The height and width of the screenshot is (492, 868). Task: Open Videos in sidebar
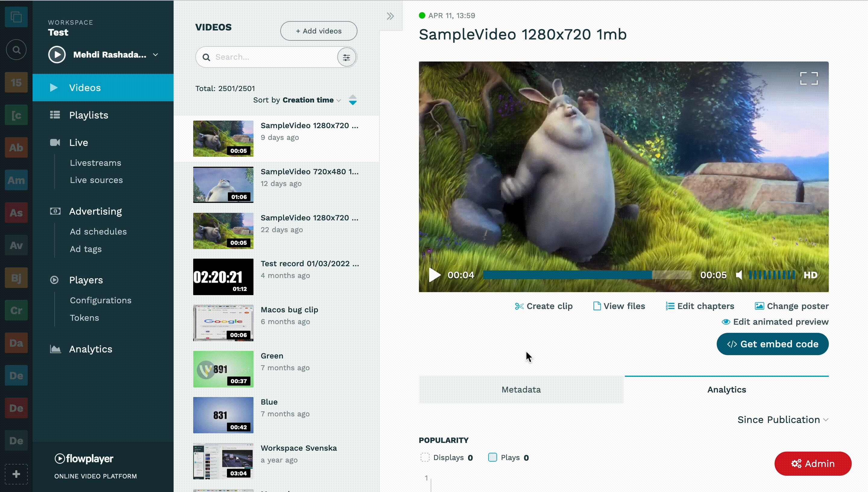(x=103, y=87)
